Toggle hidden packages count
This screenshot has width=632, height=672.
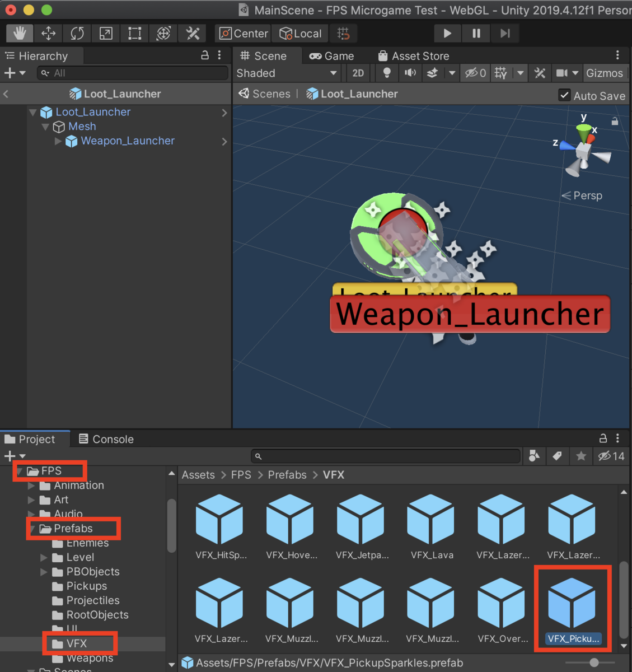click(x=611, y=456)
